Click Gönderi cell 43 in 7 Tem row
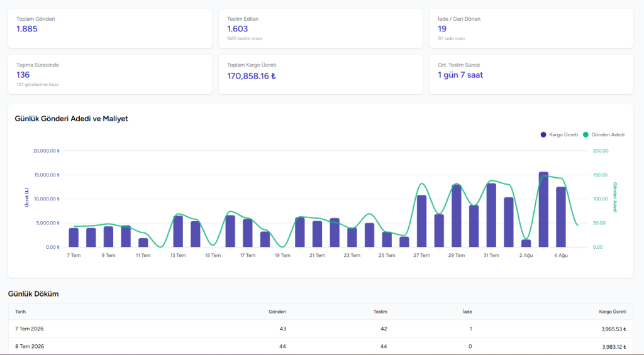The height and width of the screenshot is (355, 644). pyautogui.click(x=282, y=329)
